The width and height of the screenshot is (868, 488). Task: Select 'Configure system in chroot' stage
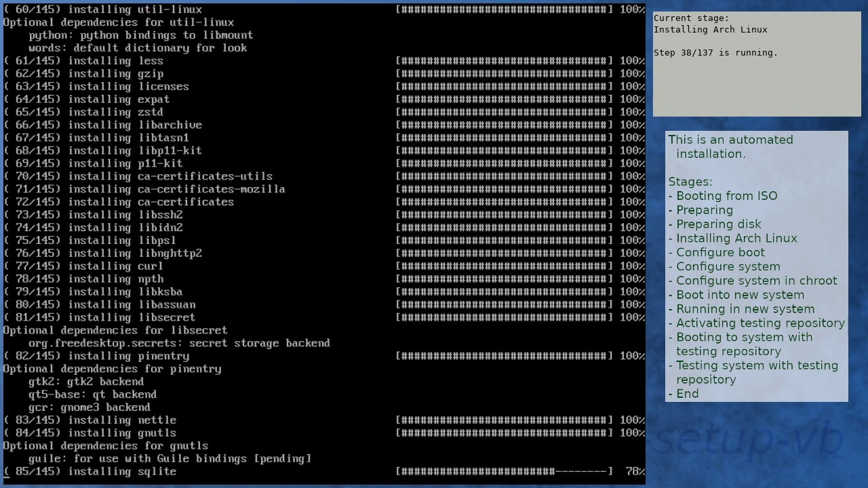pos(753,281)
